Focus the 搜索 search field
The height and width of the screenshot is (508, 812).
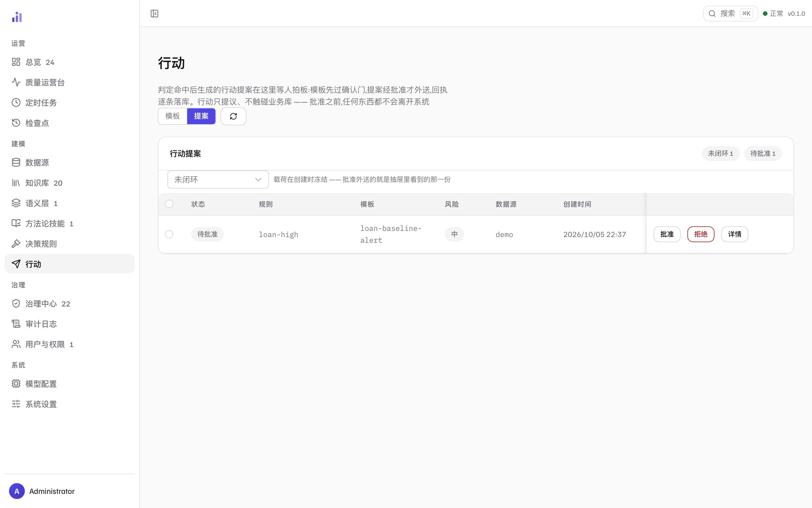click(731, 14)
